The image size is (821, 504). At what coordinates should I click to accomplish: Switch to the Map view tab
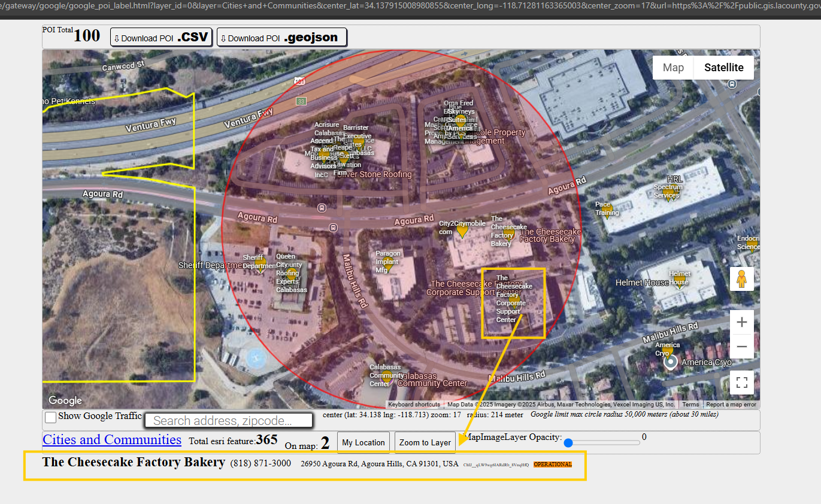(x=673, y=68)
